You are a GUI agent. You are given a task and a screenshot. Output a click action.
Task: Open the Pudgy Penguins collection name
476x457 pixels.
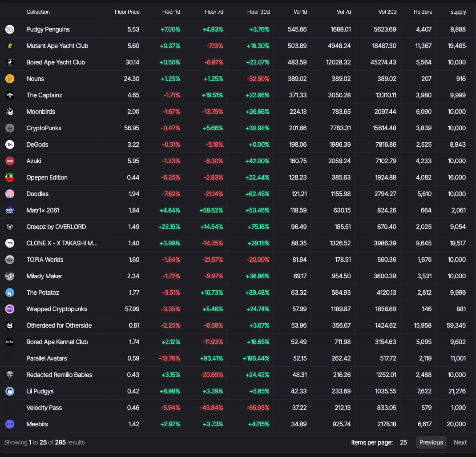(48, 29)
